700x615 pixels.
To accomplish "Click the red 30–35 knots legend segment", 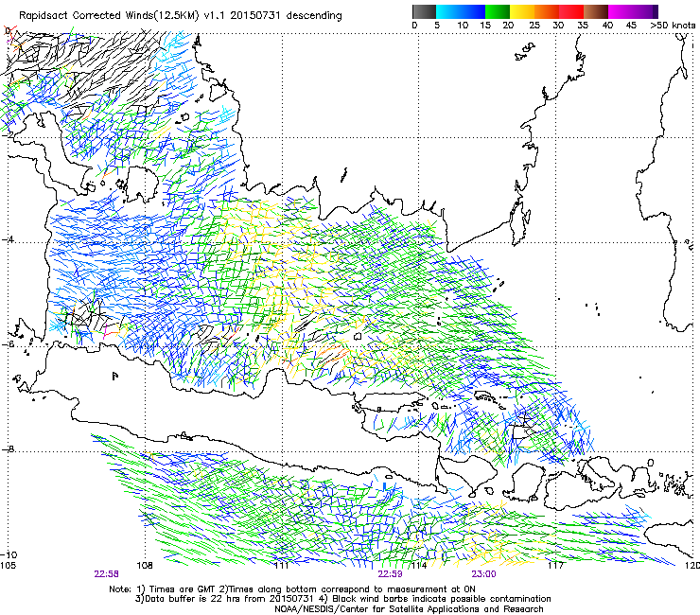I will coord(571,11).
